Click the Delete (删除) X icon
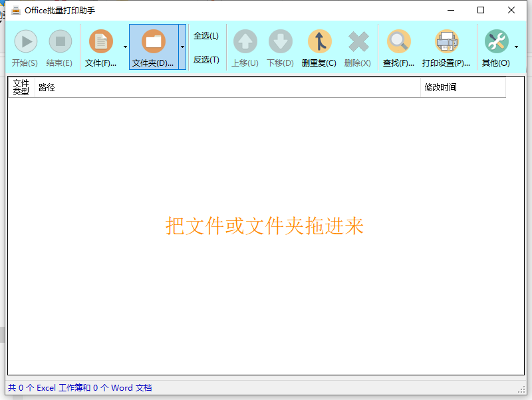 pos(358,41)
